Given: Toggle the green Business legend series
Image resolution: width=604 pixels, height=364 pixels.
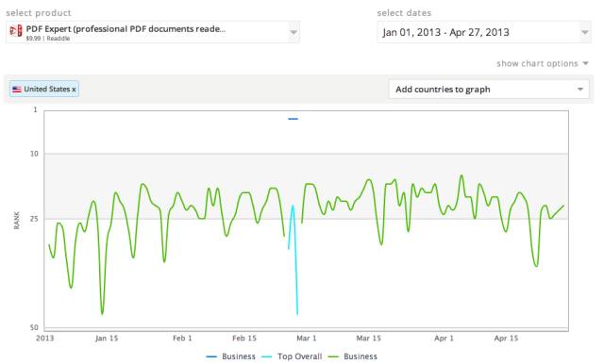Looking at the screenshot, I should click(x=352, y=356).
